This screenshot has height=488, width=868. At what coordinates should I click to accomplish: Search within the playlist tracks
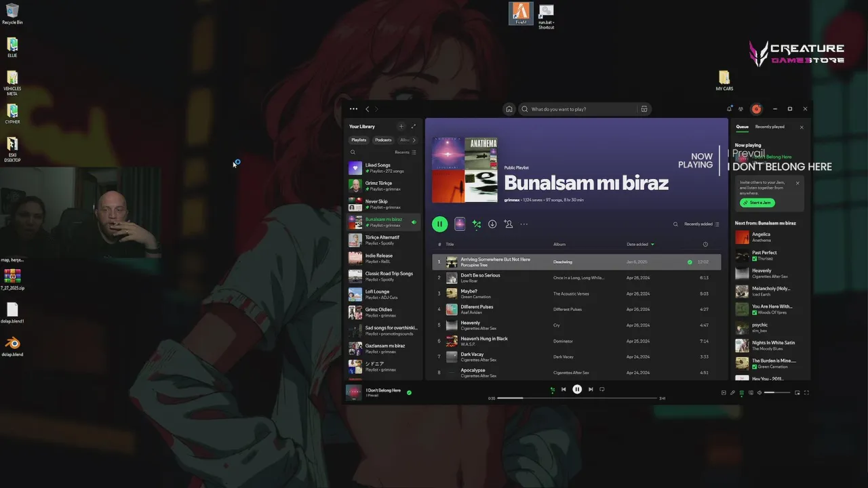[675, 224]
